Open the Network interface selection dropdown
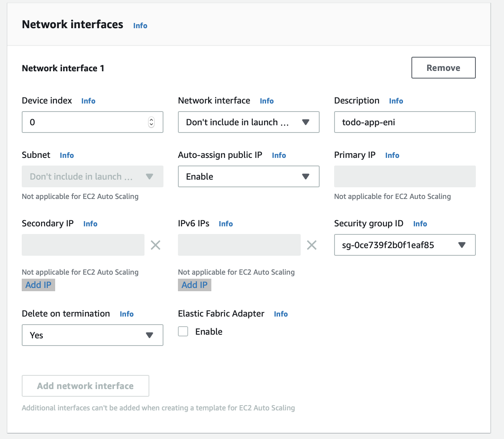 [248, 122]
